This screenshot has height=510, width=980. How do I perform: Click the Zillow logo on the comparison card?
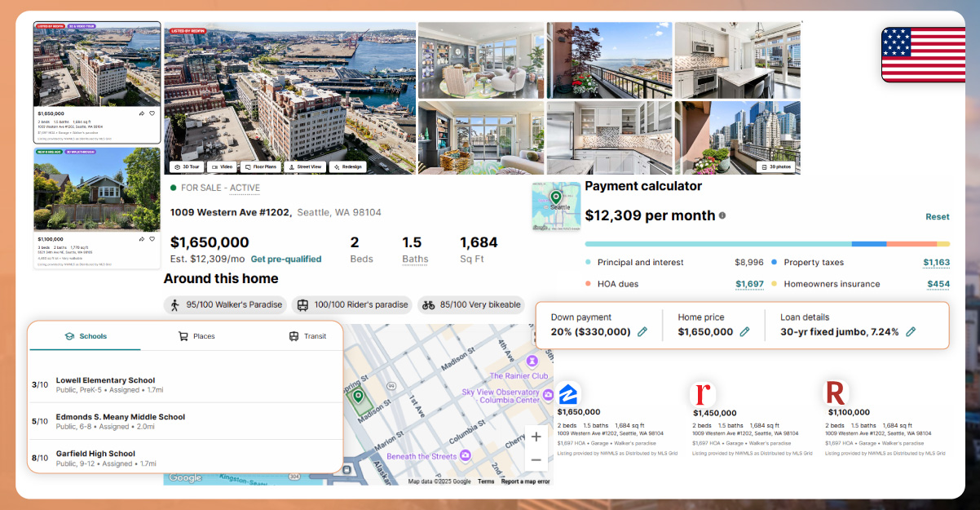pos(568,395)
